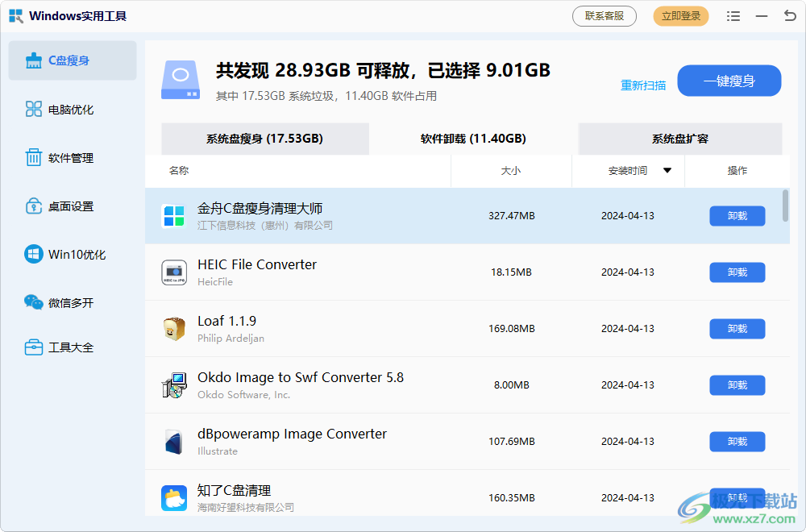Viewport: 806px width, 532px height.
Task: Open 联系客服 support
Action: point(604,15)
